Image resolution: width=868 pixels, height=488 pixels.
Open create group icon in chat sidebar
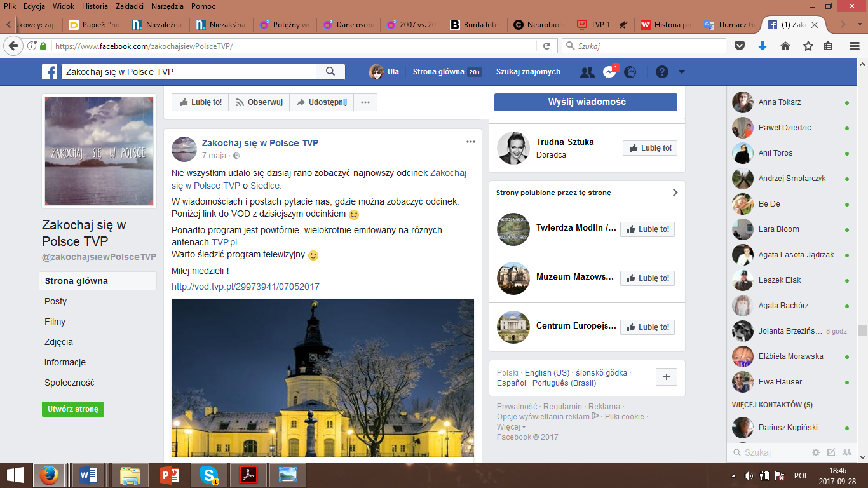pos(846,452)
